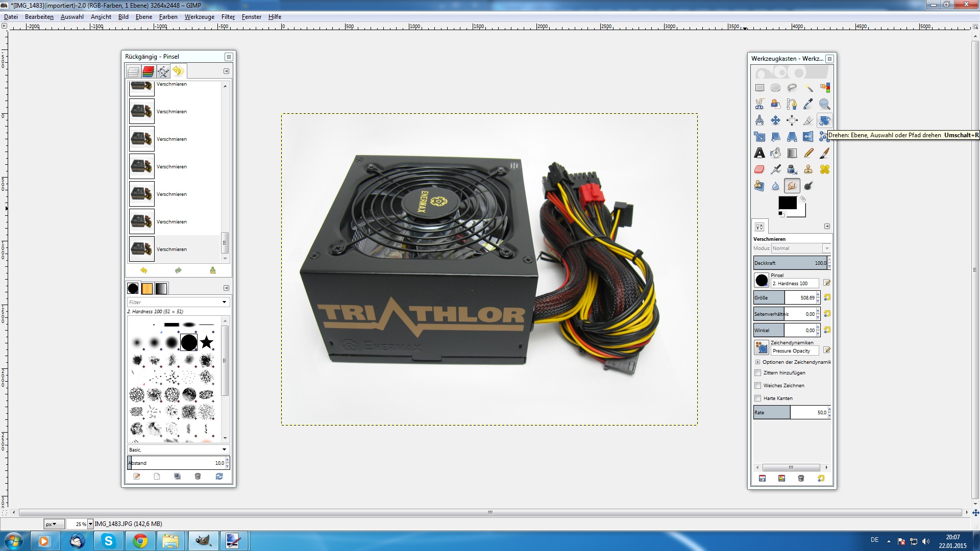
Task: Open Skype from the taskbar
Action: [x=109, y=541]
